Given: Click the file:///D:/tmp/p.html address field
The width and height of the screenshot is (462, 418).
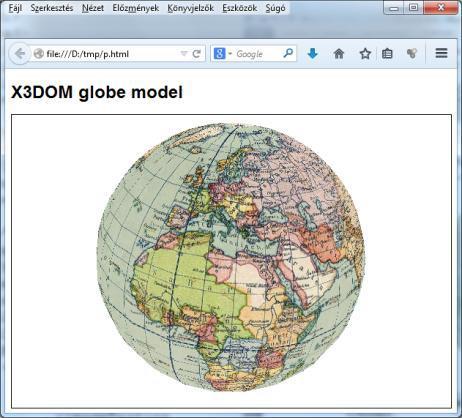Looking at the screenshot, I should tap(112, 54).
